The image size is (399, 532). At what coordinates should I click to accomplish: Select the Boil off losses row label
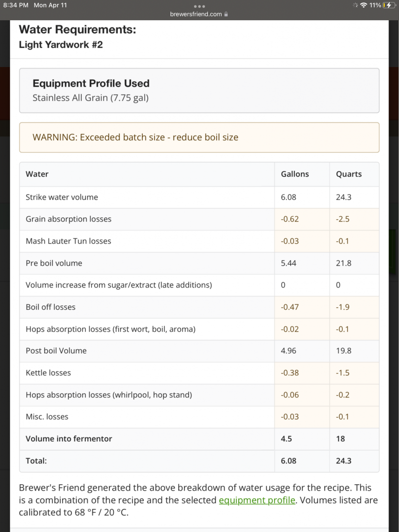coord(50,307)
